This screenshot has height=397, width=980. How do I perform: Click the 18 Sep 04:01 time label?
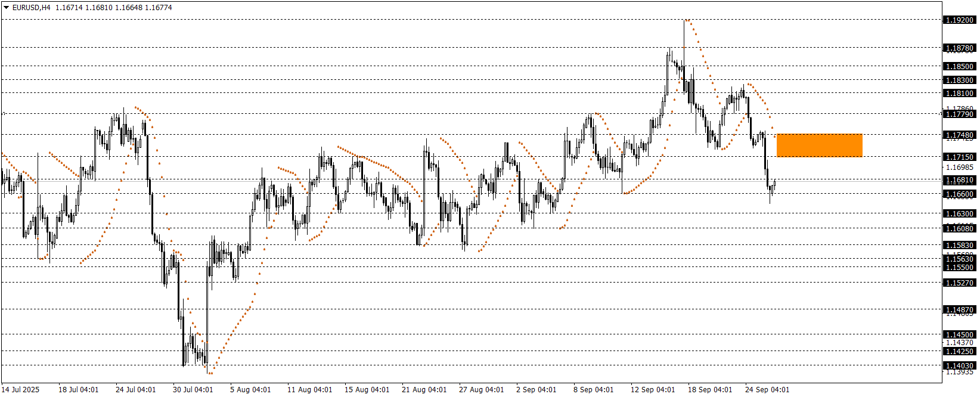(710, 390)
